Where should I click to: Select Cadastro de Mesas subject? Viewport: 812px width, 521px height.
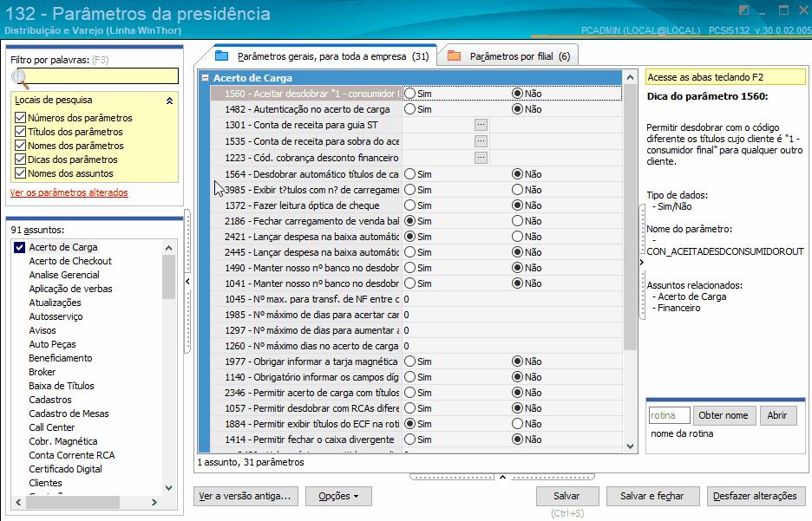coord(69,414)
